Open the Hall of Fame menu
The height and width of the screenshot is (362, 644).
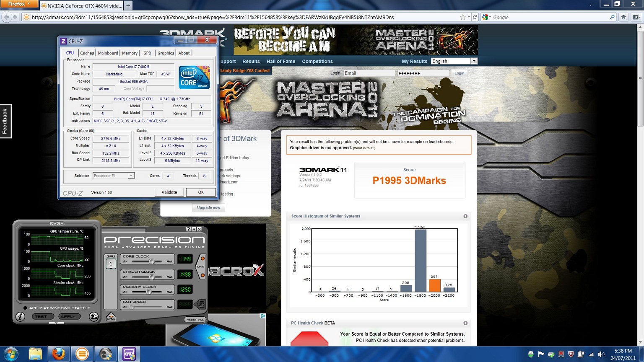[281, 61]
